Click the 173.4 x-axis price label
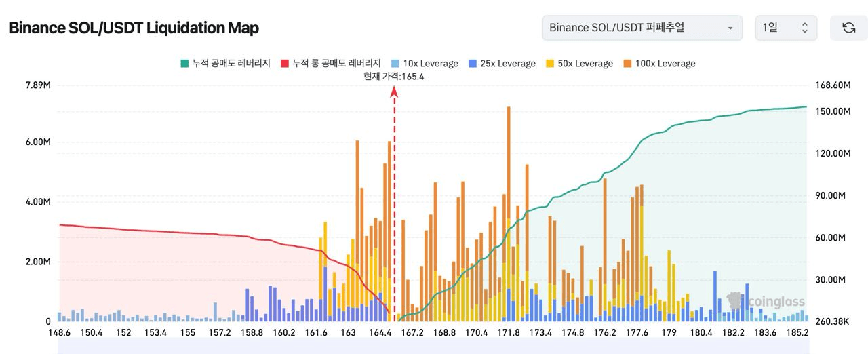868x354 pixels. click(x=540, y=333)
